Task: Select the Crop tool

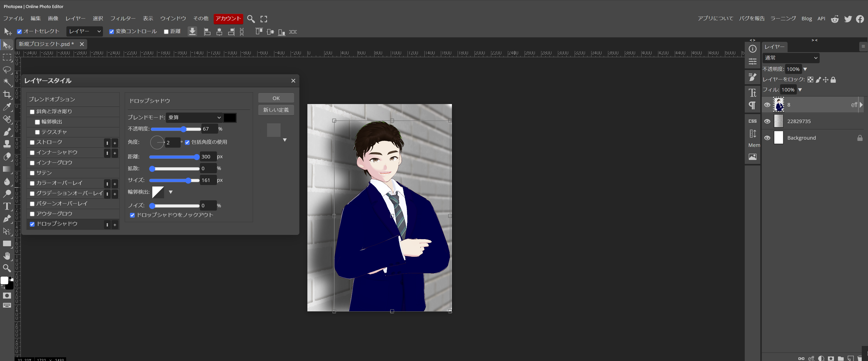Action: click(7, 95)
